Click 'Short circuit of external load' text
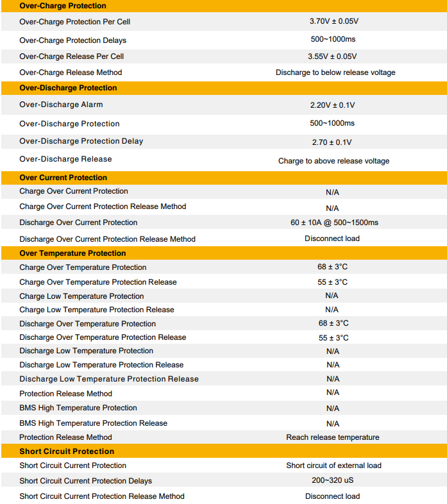Screen dimensions: 447x504 click(333, 466)
